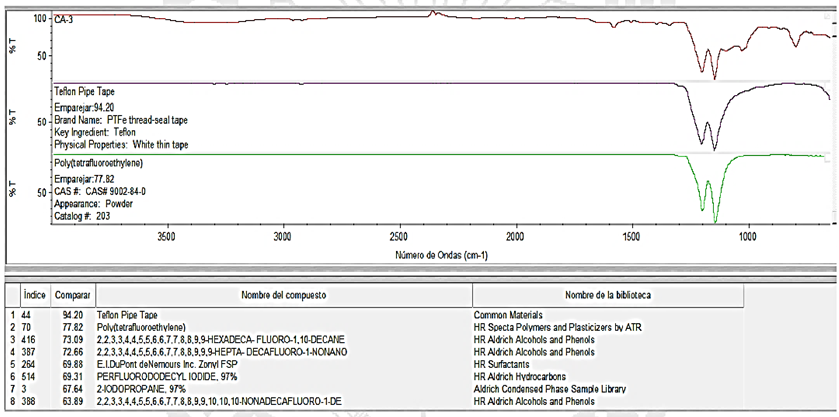839x417 pixels.
Task: Click the 2500 wavenumber axis tick
Action: tap(399, 237)
